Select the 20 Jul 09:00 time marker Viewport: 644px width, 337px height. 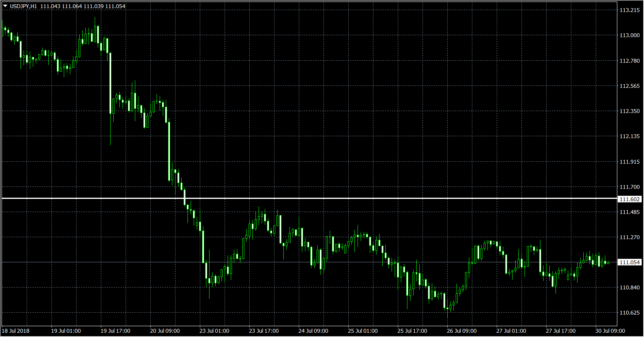click(x=165, y=331)
